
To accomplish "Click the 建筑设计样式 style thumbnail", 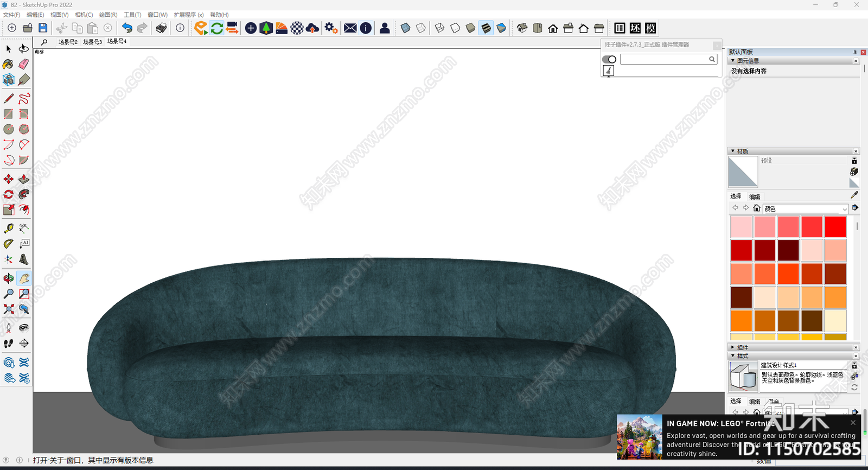I will pyautogui.click(x=743, y=376).
